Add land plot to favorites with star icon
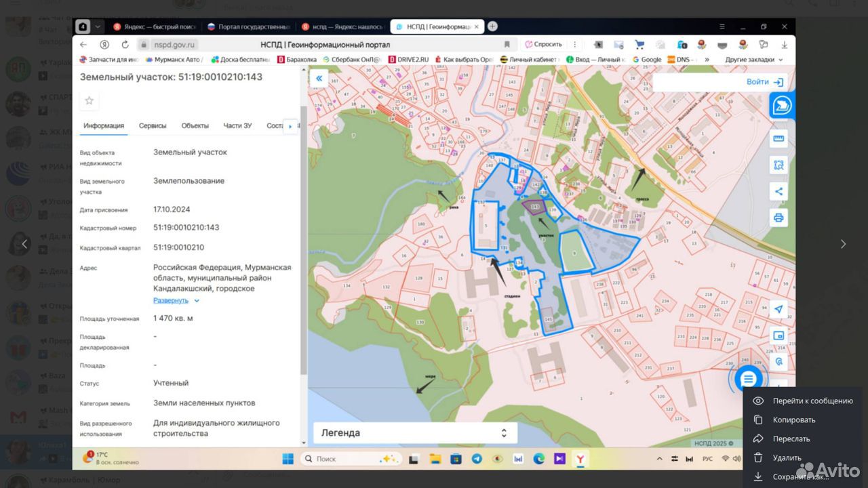 [89, 100]
